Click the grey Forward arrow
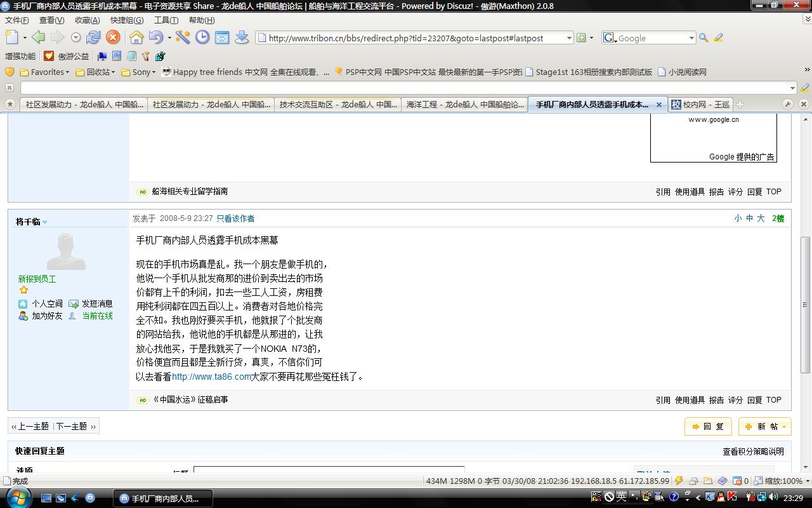 coord(57,37)
